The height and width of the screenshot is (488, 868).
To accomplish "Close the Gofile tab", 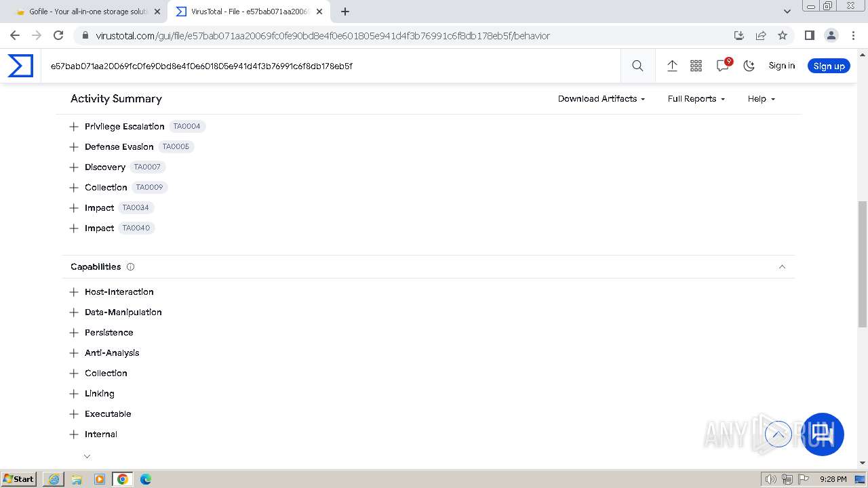I will tap(157, 12).
